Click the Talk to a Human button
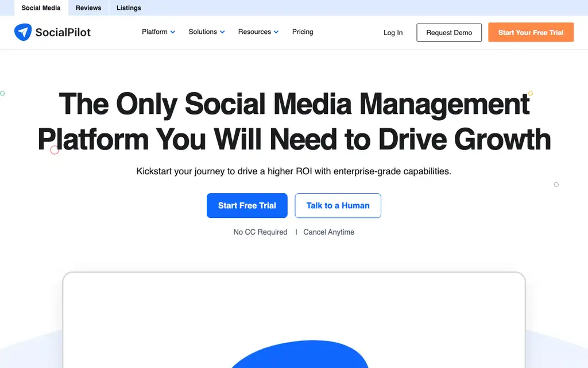This screenshot has height=368, width=588. click(338, 205)
